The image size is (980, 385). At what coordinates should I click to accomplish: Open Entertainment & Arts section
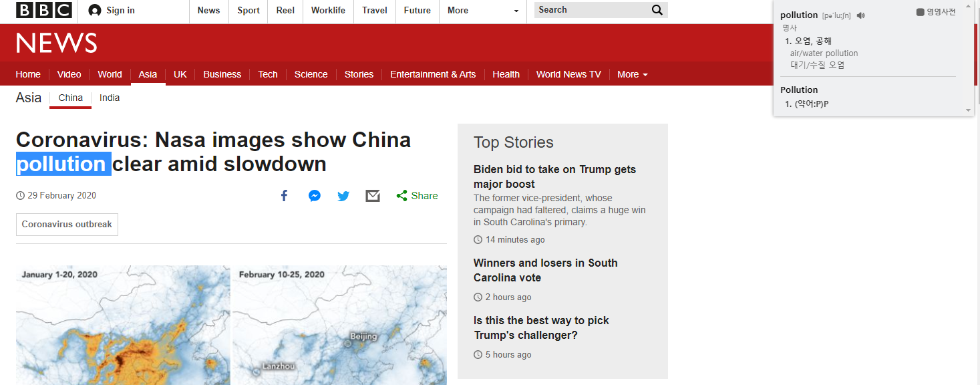pos(433,74)
